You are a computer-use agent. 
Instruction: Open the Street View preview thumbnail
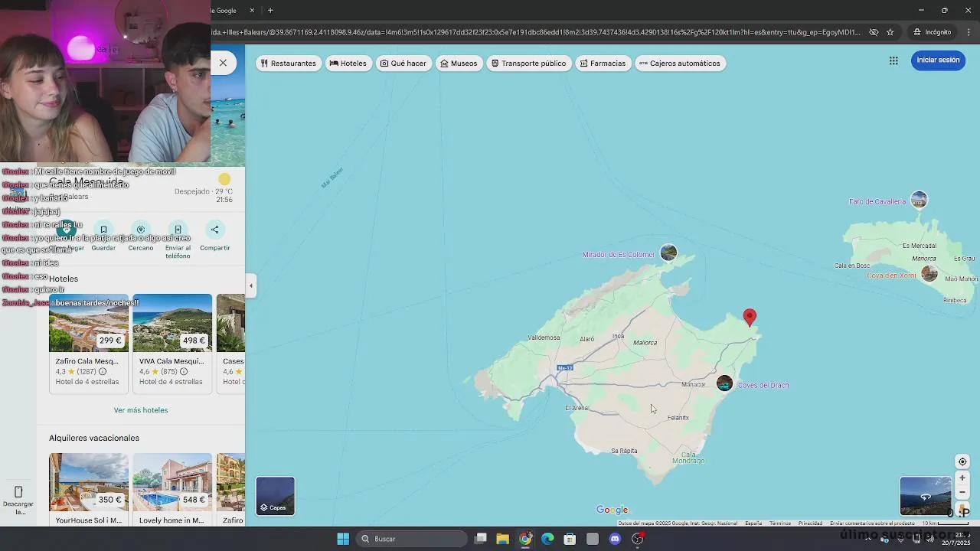(926, 496)
